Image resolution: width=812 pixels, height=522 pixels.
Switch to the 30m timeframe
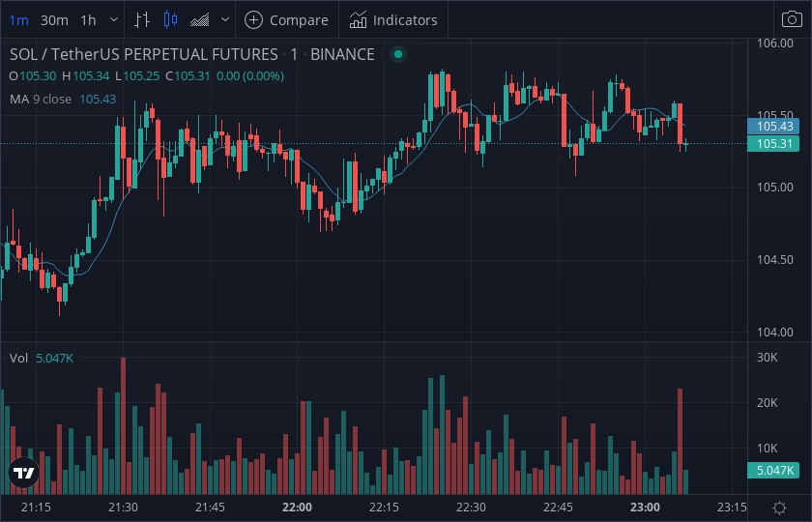54,20
